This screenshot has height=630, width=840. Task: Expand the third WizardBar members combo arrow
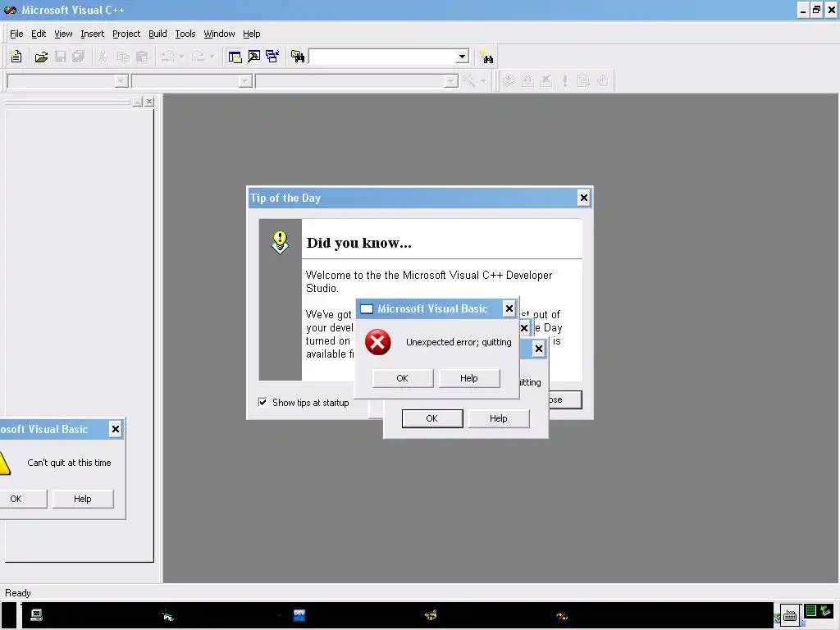(x=451, y=81)
